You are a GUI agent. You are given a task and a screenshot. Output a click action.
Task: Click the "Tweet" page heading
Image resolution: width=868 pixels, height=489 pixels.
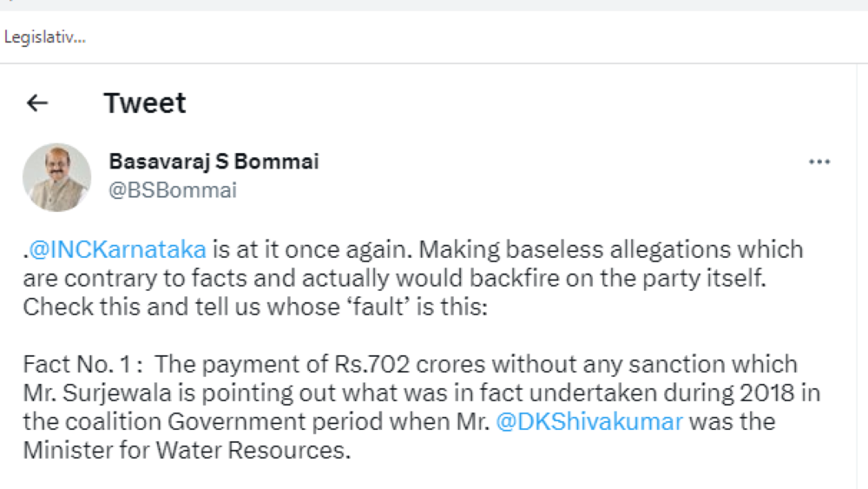click(144, 103)
